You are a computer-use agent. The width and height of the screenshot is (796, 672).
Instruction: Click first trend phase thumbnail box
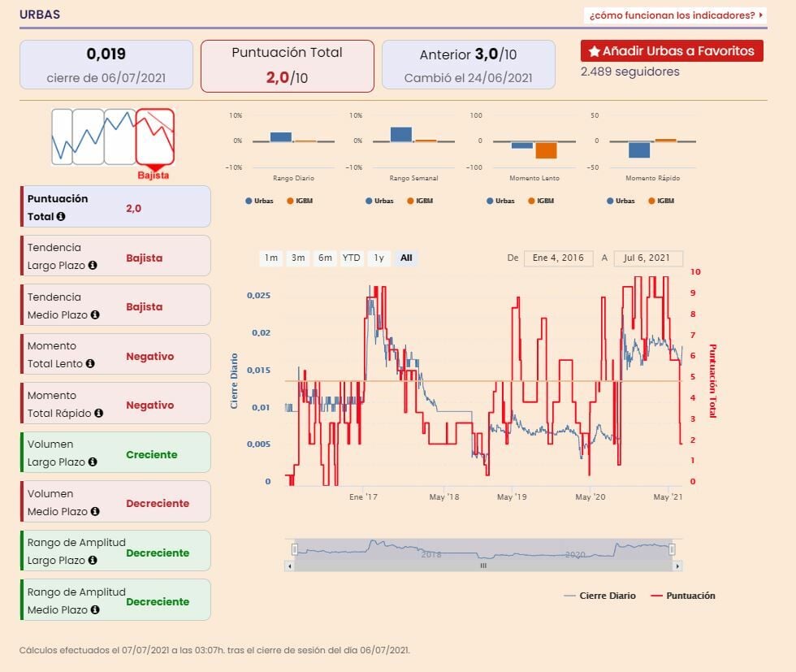tap(62, 137)
